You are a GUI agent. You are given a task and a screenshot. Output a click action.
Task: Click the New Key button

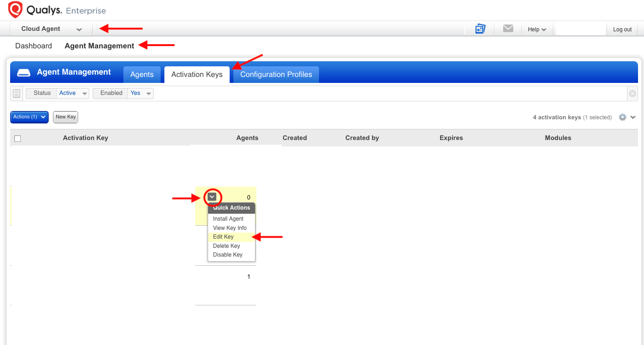65,117
